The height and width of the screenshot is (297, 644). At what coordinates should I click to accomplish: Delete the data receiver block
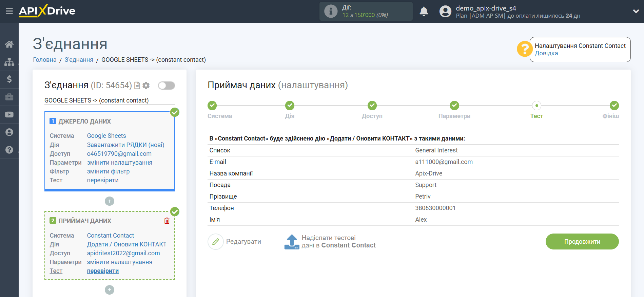pyautogui.click(x=167, y=221)
